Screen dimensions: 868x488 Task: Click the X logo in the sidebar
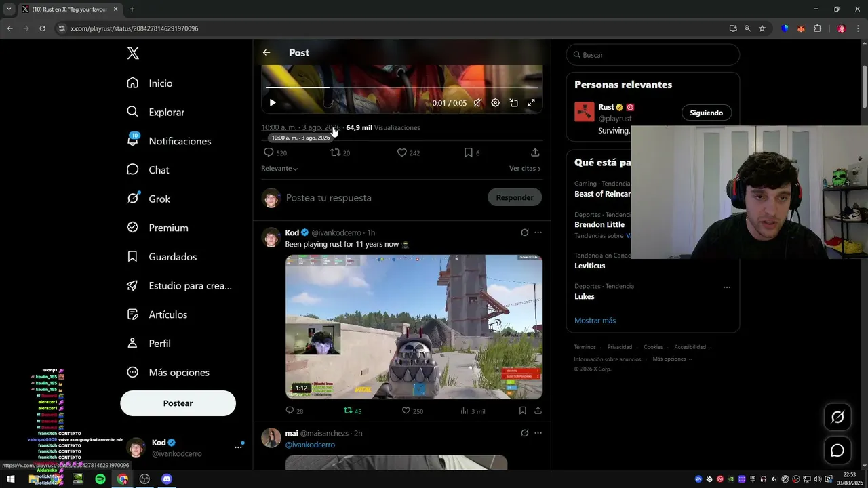point(133,54)
